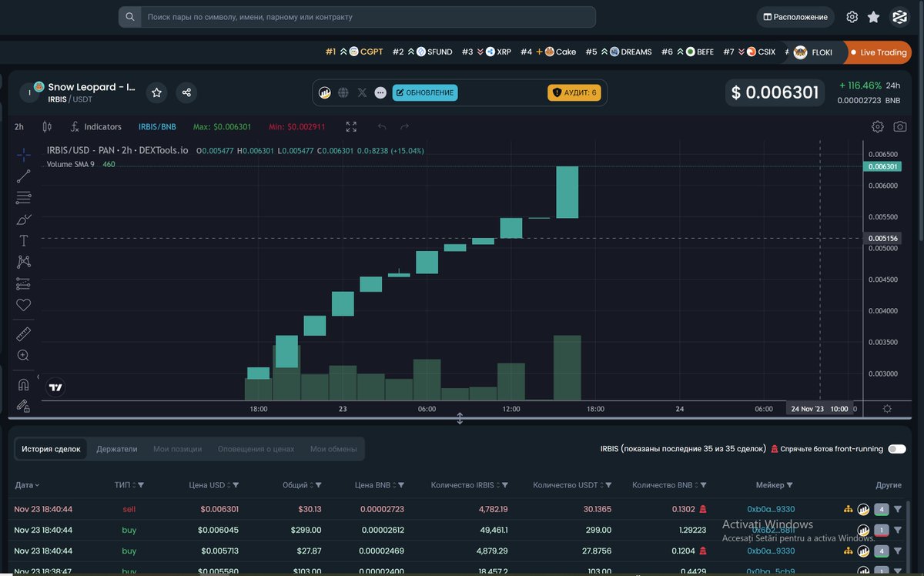This screenshot has height=576, width=924.
Task: Open the Мои позиции tab
Action: pyautogui.click(x=177, y=449)
